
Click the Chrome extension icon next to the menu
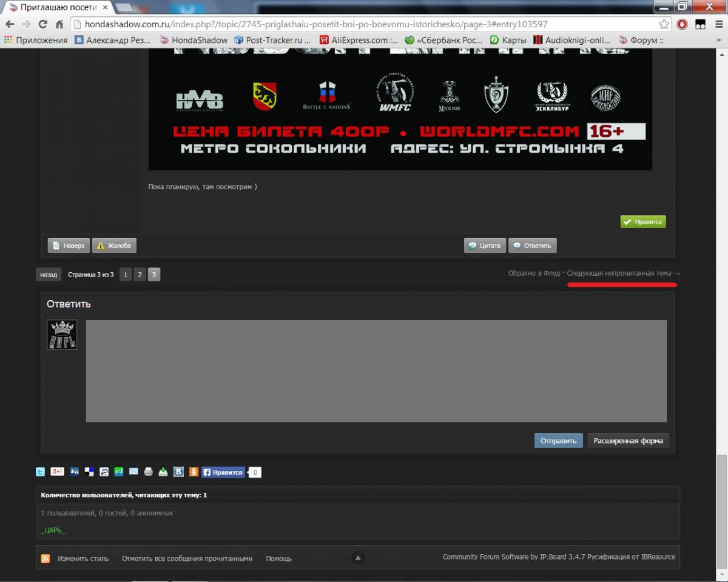pyautogui.click(x=700, y=24)
